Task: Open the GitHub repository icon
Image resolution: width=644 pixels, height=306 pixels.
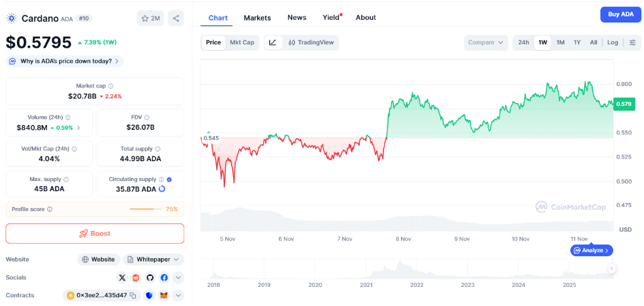Action: coord(150,277)
